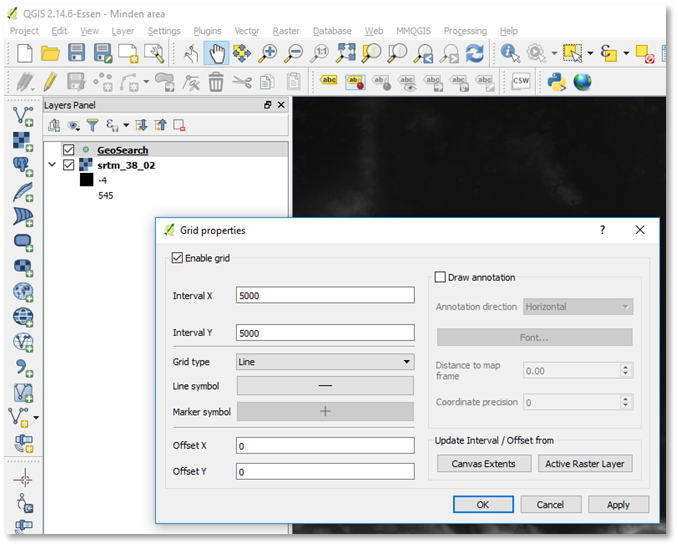Viewport: 678px width, 546px height.
Task: Click Add PostGIS Layer elephant icon
Action: [x=22, y=165]
